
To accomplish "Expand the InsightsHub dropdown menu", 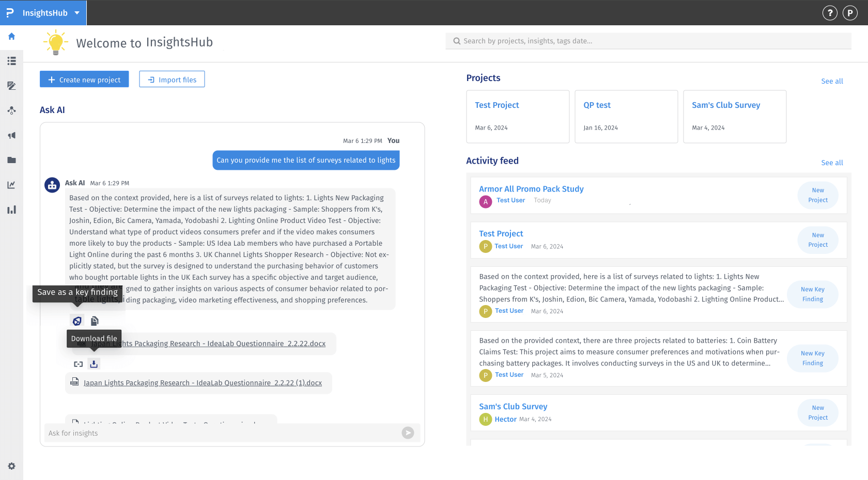I will point(77,13).
